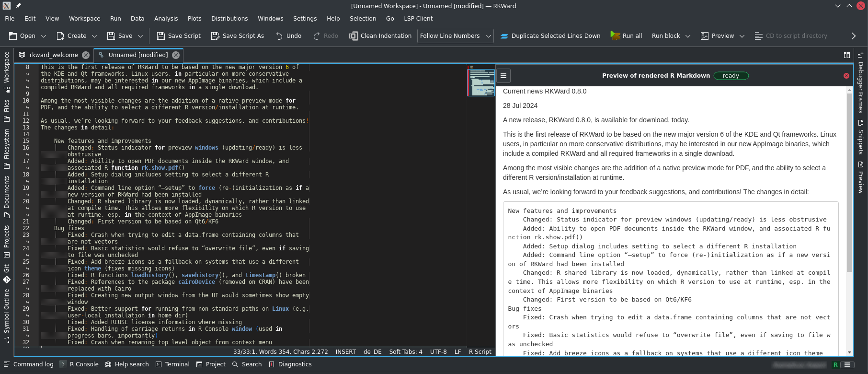This screenshot has height=374, width=868.
Task: Expand the Save dropdown arrow
Action: [x=140, y=36]
